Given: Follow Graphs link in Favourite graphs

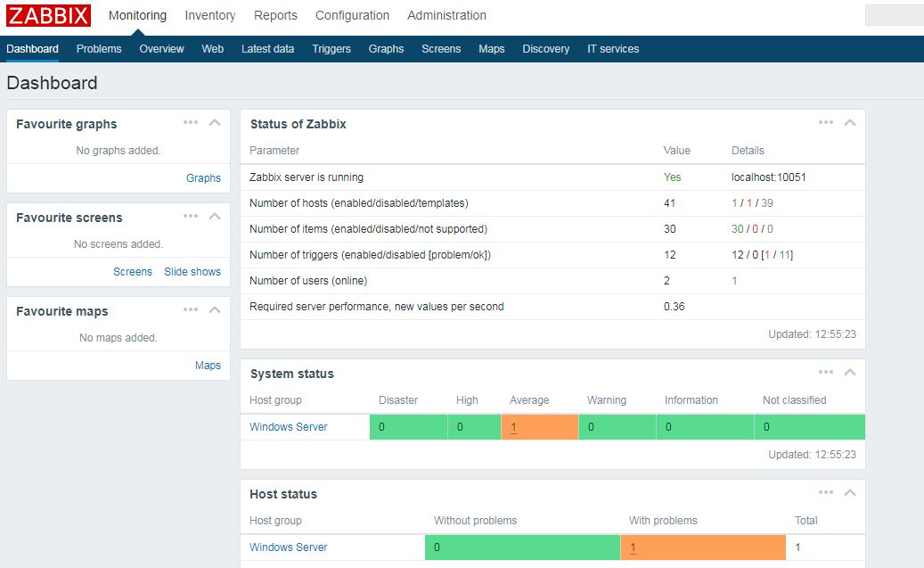Looking at the screenshot, I should [x=203, y=178].
